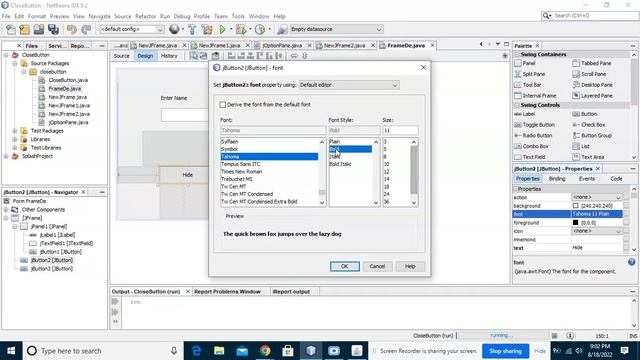Open the action property dropdown
The height and width of the screenshot is (360, 640).
click(597, 197)
